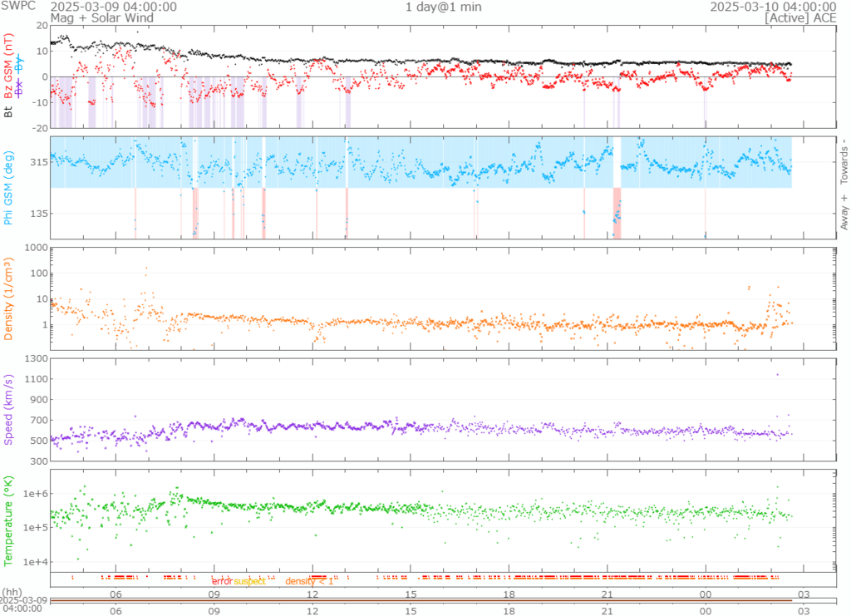Click the start date 2025-03-09 04:00:00 at top
The image size is (851, 616).
click(113, 7)
